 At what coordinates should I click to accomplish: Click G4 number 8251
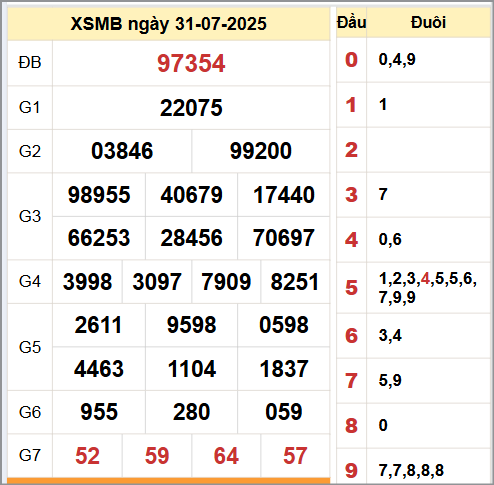(x=295, y=282)
